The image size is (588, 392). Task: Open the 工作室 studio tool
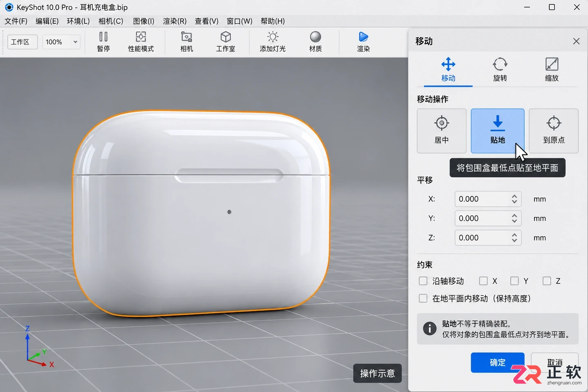click(225, 42)
